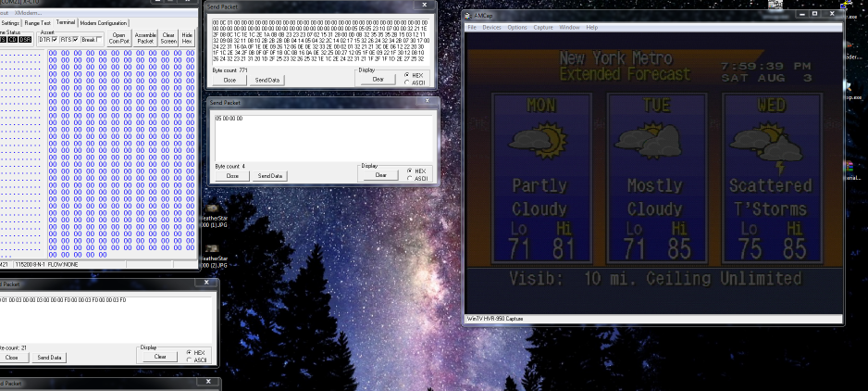Click the 21-byte packet hex data field

click(x=106, y=320)
